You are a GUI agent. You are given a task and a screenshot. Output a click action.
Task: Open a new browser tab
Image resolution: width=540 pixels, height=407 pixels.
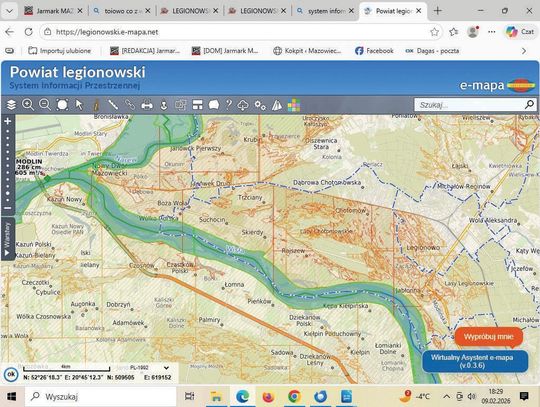(x=438, y=11)
